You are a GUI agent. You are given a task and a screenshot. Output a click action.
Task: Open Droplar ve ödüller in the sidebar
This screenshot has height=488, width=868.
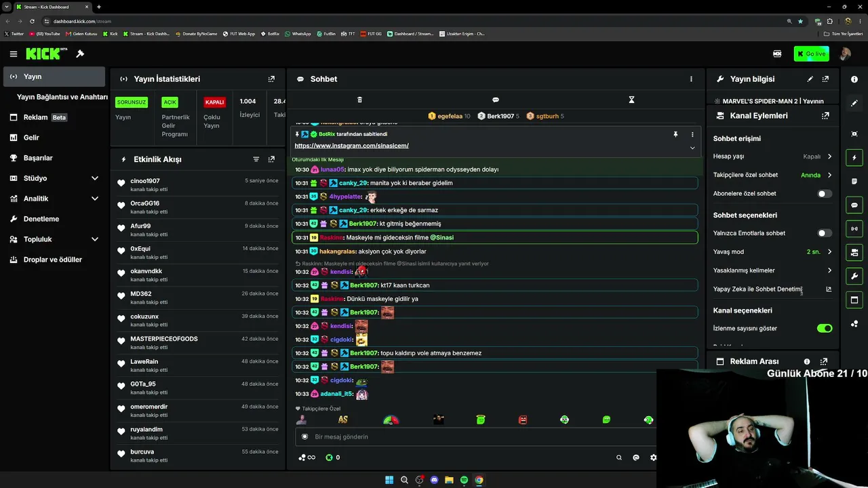[53, 260]
